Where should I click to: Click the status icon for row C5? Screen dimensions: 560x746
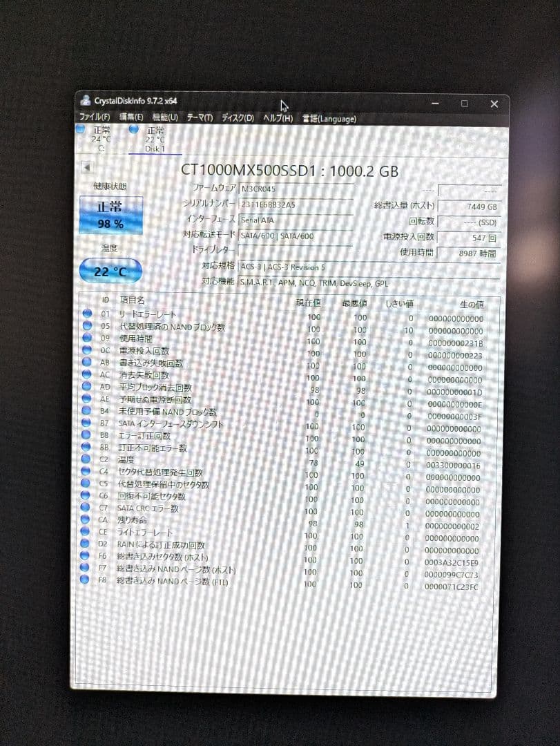click(x=86, y=483)
